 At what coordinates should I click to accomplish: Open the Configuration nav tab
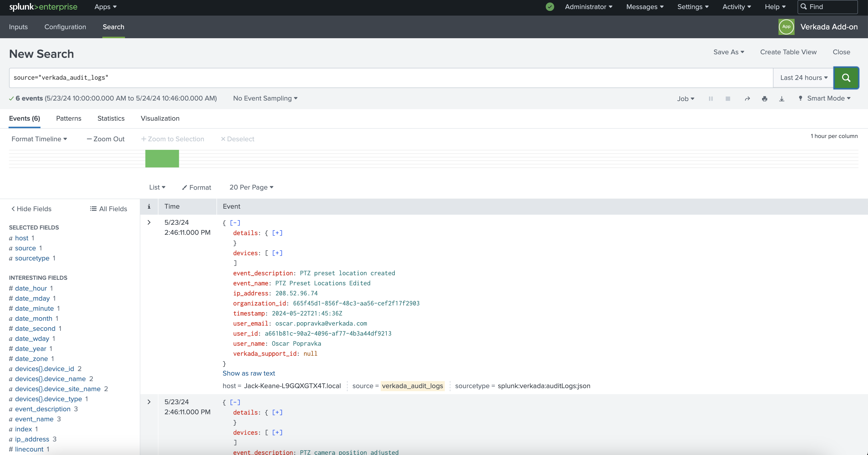coord(65,27)
